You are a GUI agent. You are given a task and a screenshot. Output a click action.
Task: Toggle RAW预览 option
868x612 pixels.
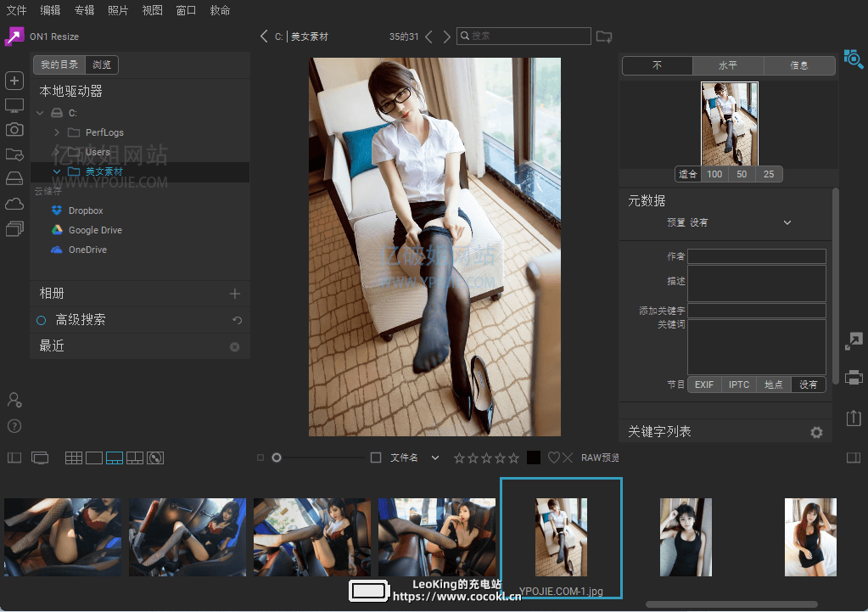pos(600,458)
